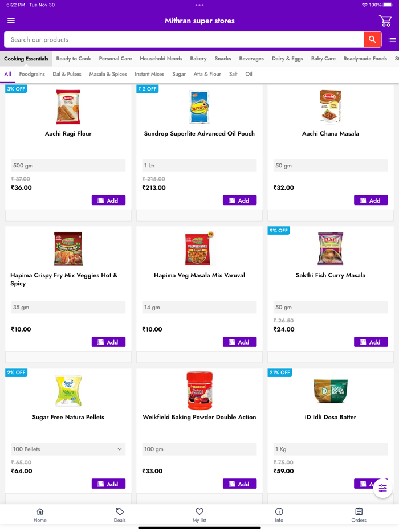
Task: Add Aachi Ragi Flour to cart
Action: pyautogui.click(x=108, y=200)
